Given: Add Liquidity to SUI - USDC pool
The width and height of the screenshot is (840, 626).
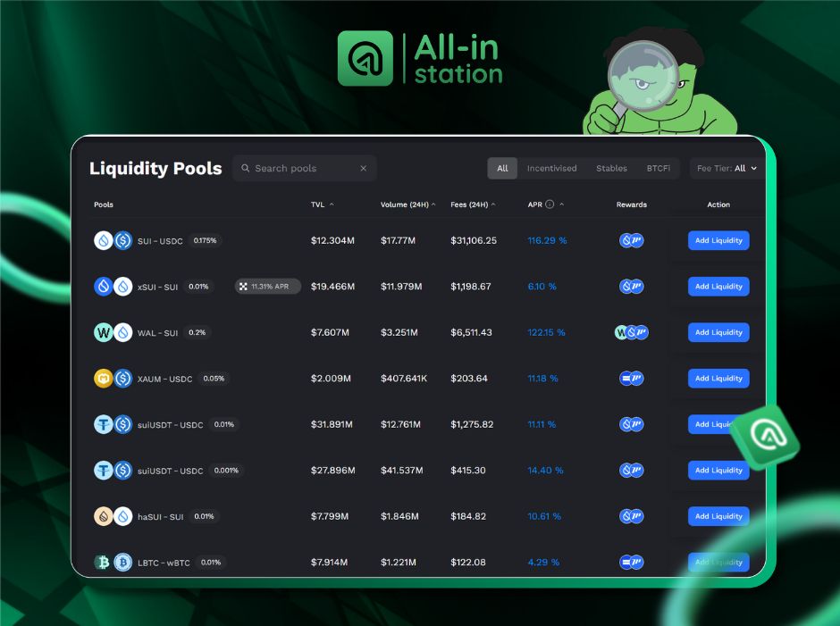Looking at the screenshot, I should pyautogui.click(x=718, y=240).
